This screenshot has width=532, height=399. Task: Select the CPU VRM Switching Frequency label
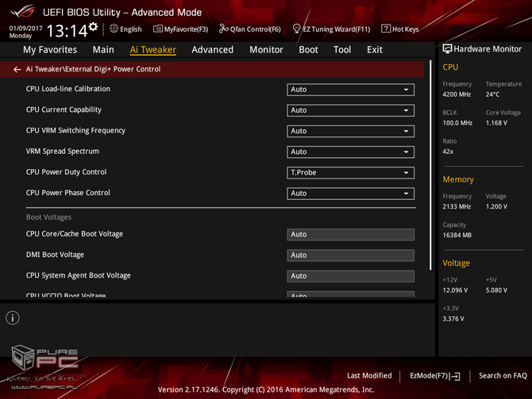[x=75, y=131]
